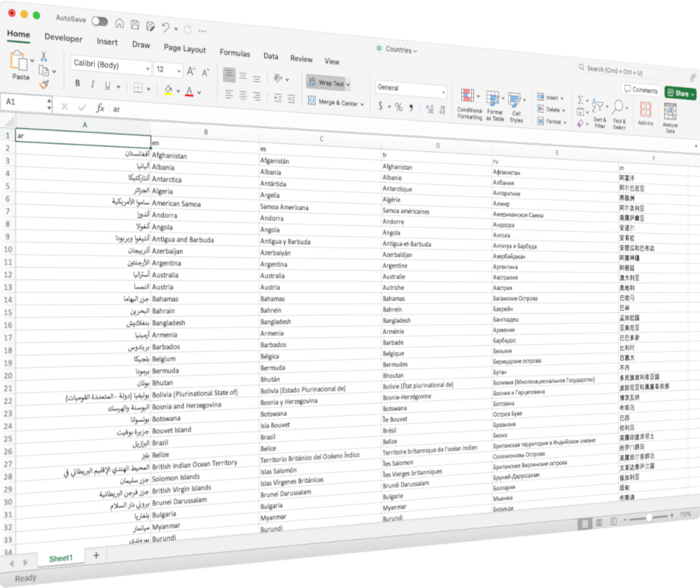Screen dimensions: 700x588
Task: Open the underline style dropdown arrow
Action: (118, 87)
